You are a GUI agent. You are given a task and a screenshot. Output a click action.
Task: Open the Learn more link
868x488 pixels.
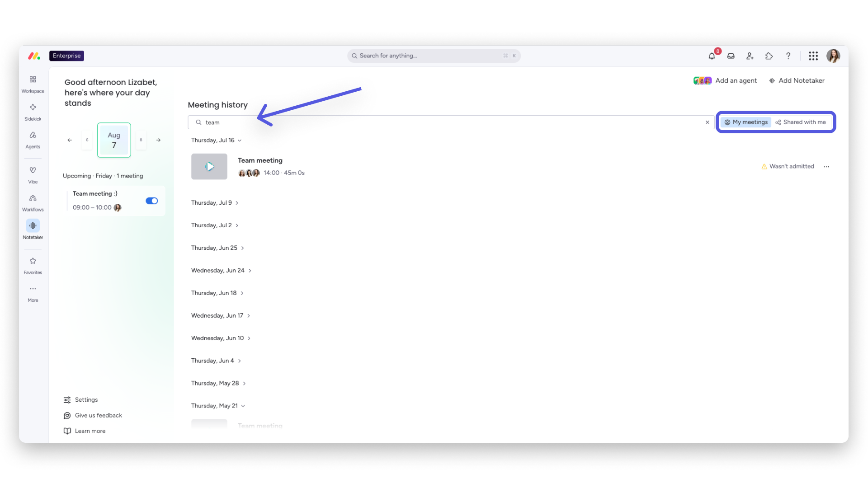tap(85, 431)
